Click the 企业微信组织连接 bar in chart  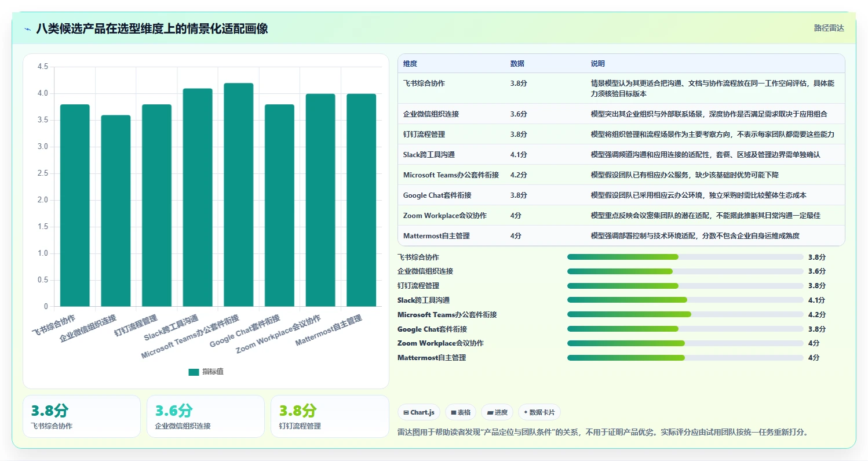tap(116, 210)
